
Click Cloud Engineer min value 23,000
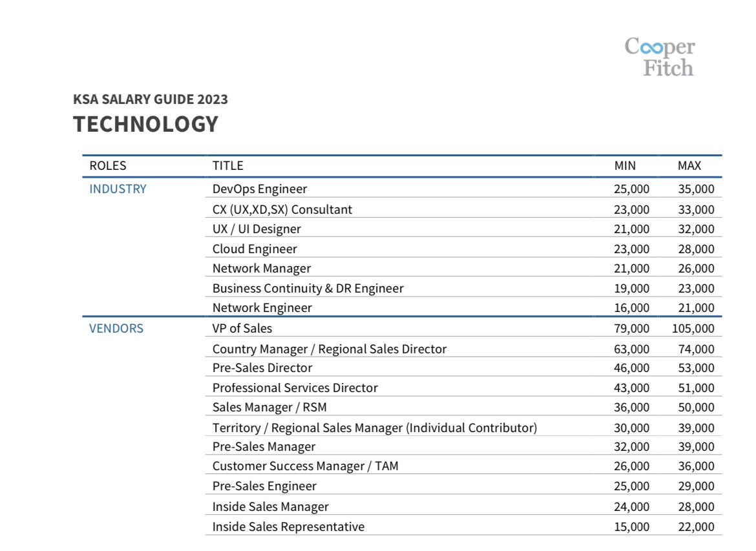631,249
